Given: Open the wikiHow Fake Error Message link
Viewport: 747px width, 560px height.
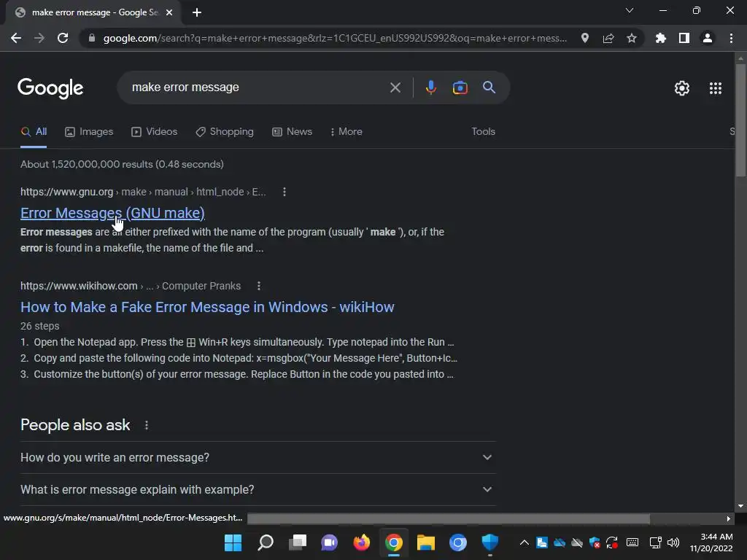Looking at the screenshot, I should pyautogui.click(x=207, y=307).
